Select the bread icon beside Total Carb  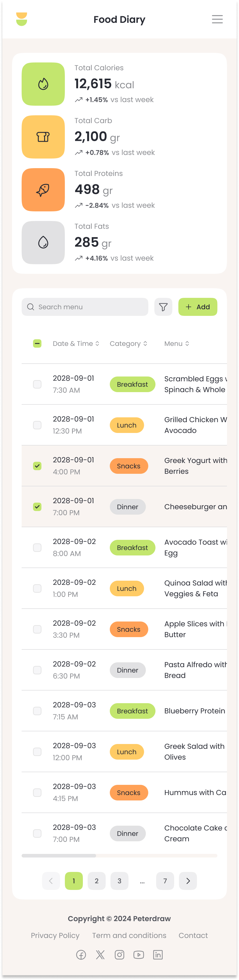pyautogui.click(x=43, y=137)
